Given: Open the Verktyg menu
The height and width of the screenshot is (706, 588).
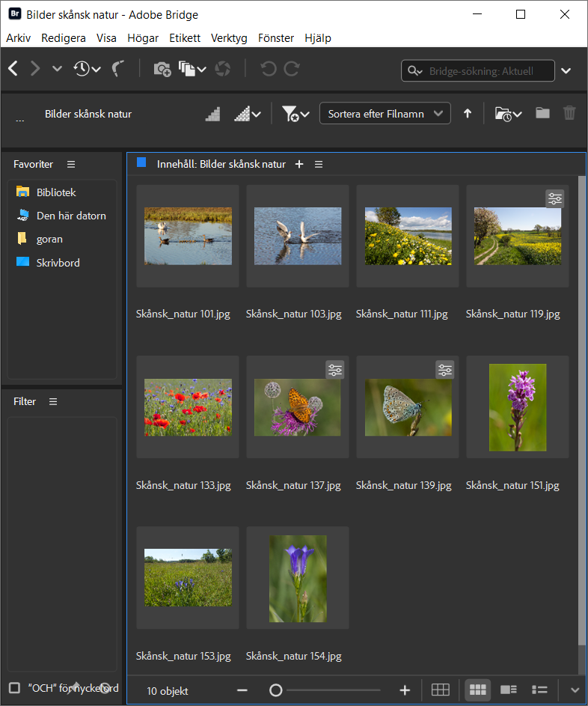Looking at the screenshot, I should coord(229,38).
